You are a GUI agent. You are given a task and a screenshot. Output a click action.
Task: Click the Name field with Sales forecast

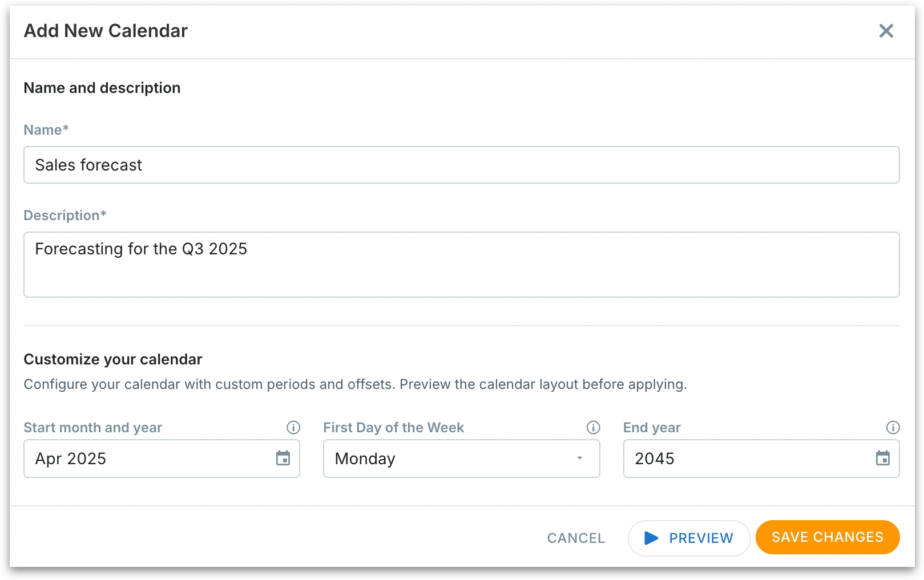pyautogui.click(x=461, y=165)
